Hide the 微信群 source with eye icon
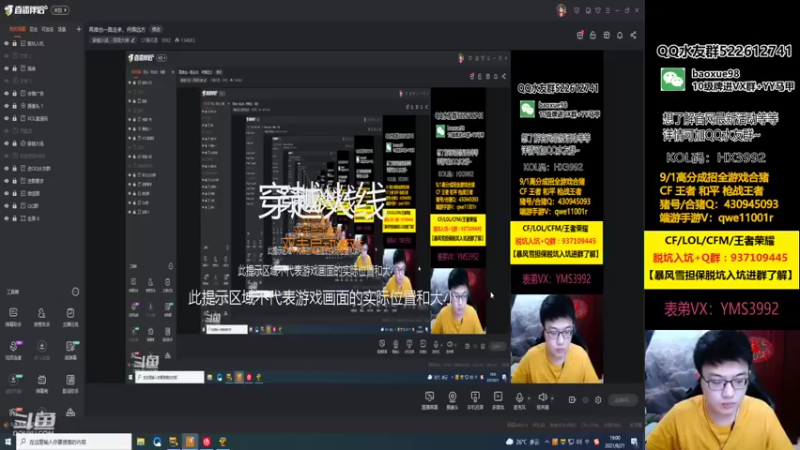This screenshot has width=800, height=450. [7, 193]
